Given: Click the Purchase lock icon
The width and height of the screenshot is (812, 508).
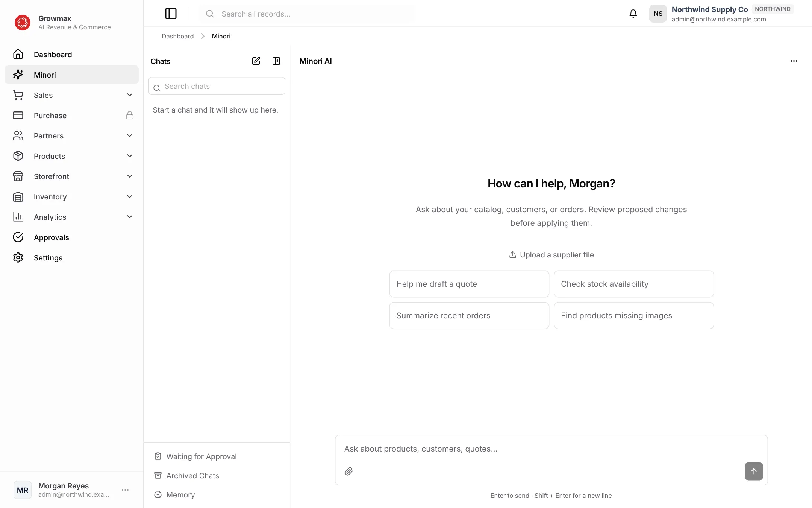Looking at the screenshot, I should click(130, 115).
